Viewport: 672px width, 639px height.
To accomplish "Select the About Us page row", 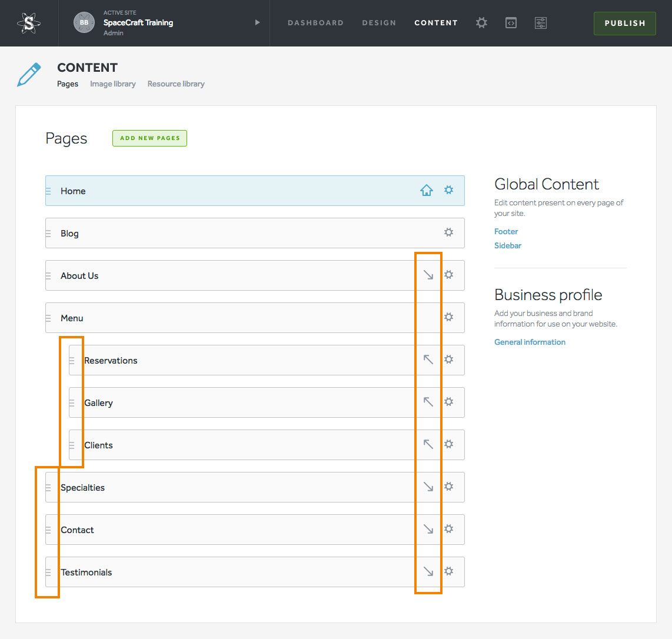I will [x=255, y=275].
